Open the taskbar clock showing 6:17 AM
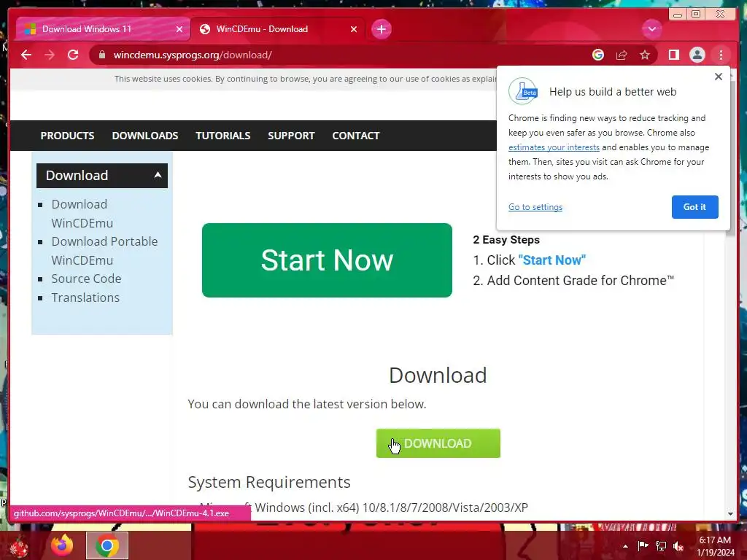 tap(715, 546)
